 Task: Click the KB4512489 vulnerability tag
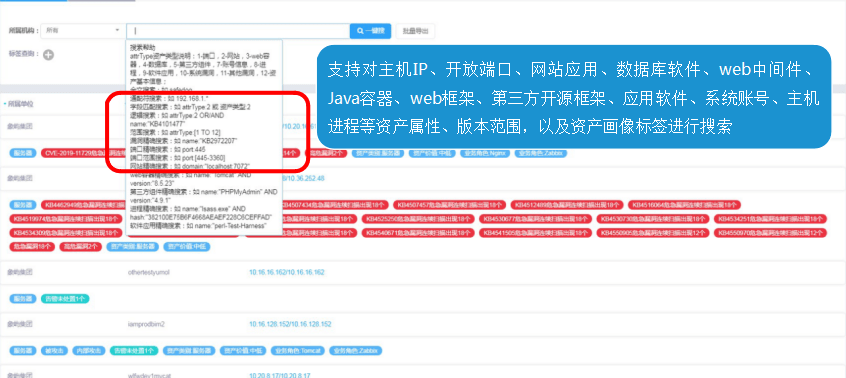coord(568,205)
